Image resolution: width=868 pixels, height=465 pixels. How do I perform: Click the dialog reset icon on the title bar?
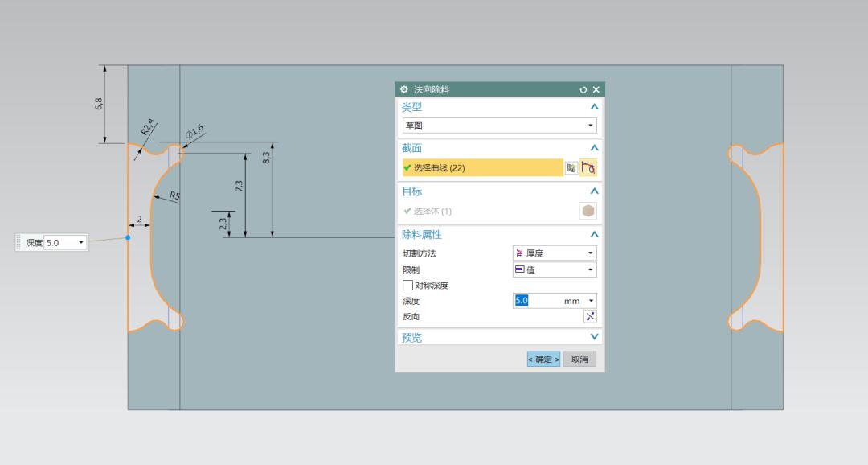(x=583, y=89)
